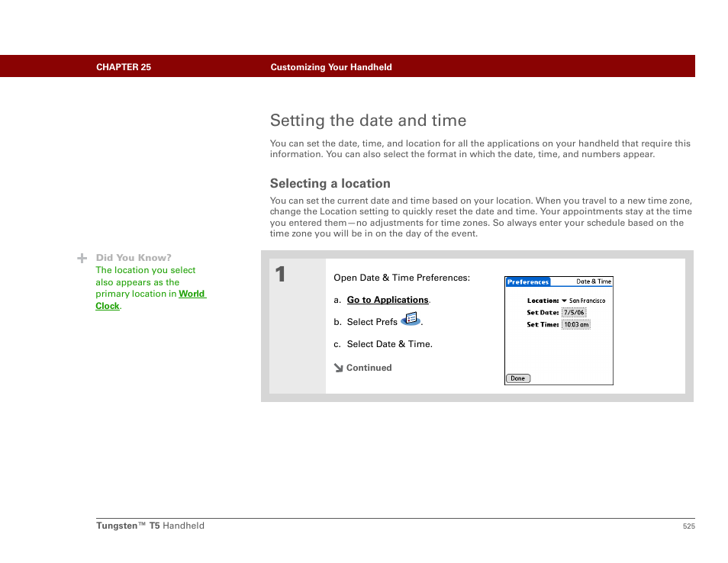Click the Prefs application icon
728x563 pixels.
click(x=411, y=319)
